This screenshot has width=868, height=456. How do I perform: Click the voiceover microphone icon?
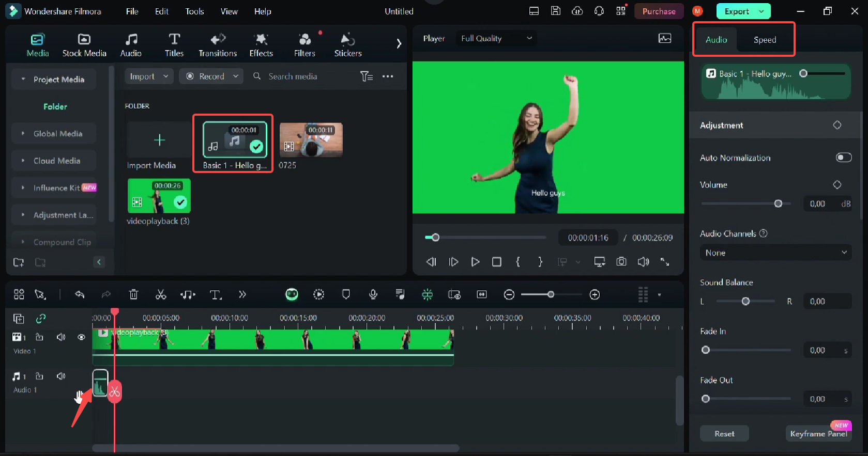373,294
